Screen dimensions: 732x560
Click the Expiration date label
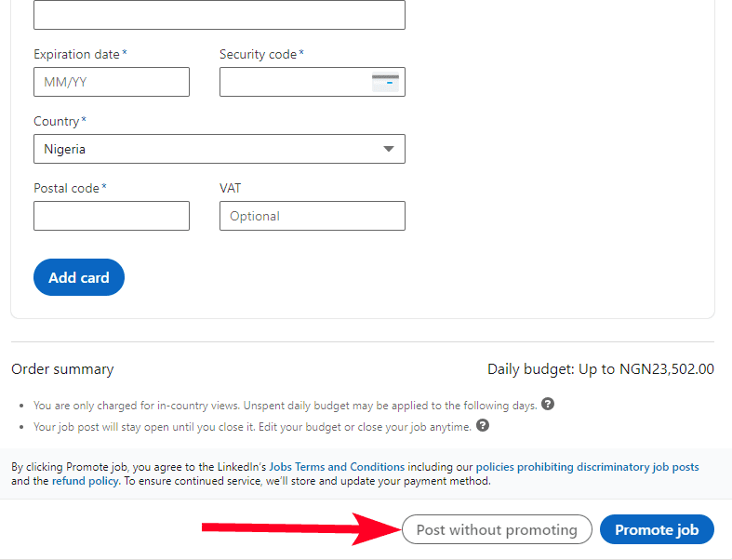tap(77, 54)
